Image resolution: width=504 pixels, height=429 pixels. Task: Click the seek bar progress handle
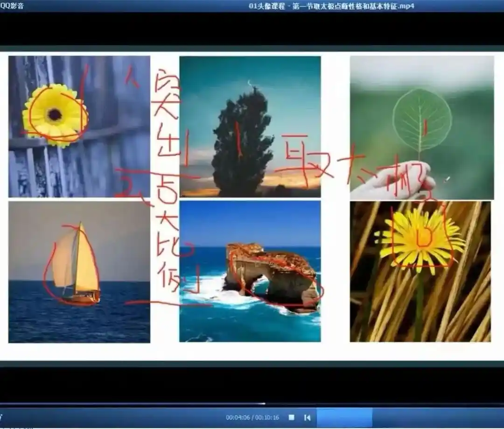[x=264, y=404]
